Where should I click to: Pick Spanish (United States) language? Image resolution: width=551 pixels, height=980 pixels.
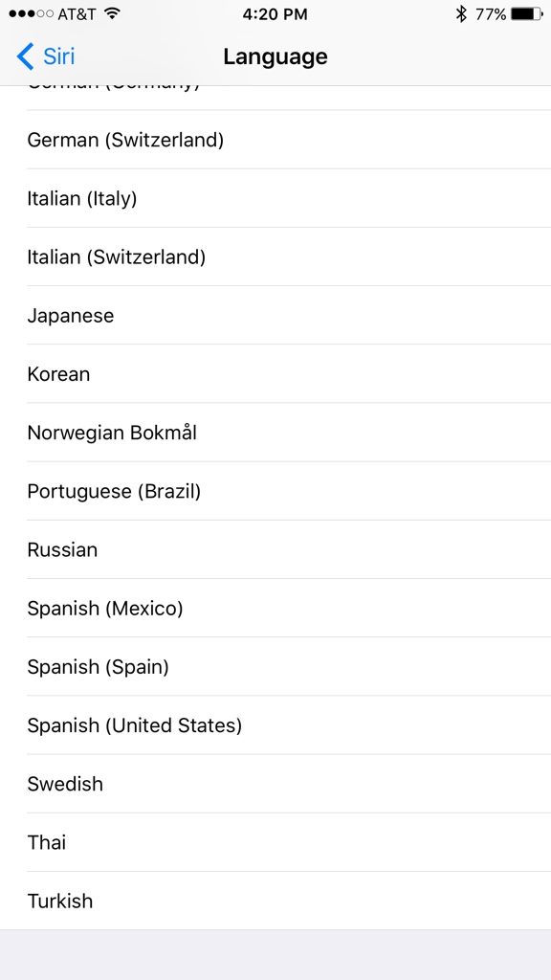point(275,725)
